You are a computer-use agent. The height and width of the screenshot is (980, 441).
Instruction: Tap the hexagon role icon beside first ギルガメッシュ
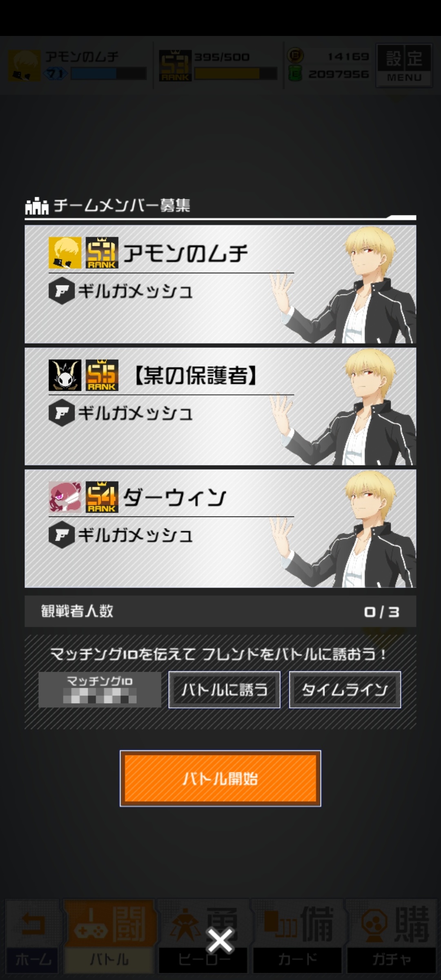click(61, 291)
